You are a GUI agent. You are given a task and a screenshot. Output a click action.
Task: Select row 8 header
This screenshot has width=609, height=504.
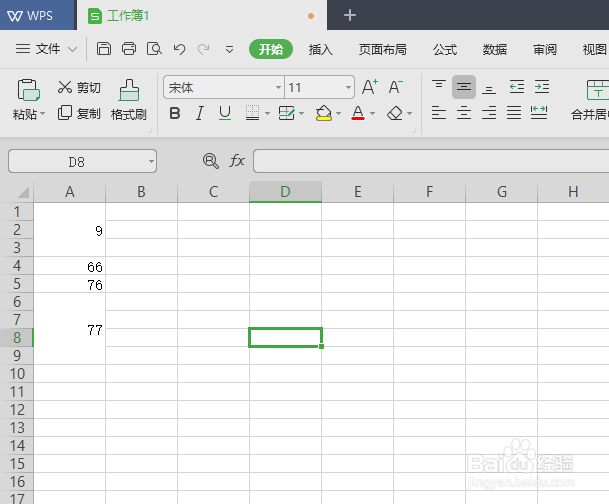tap(17, 337)
